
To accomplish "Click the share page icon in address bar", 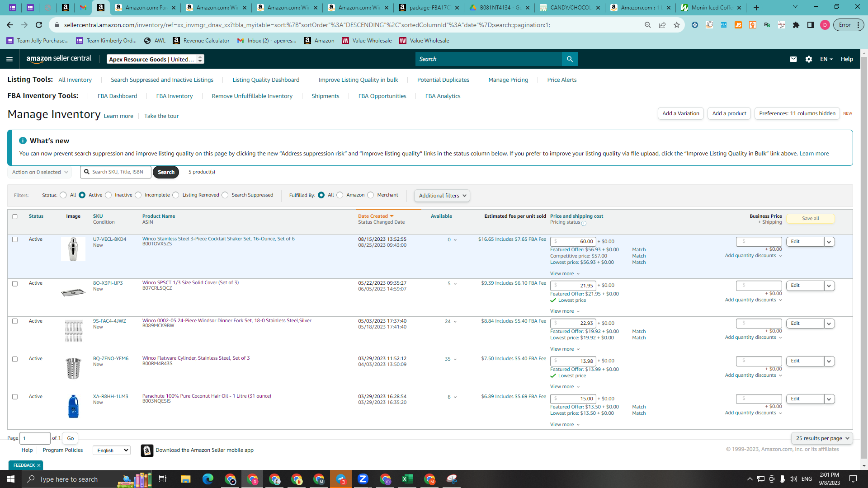I will tap(662, 25).
